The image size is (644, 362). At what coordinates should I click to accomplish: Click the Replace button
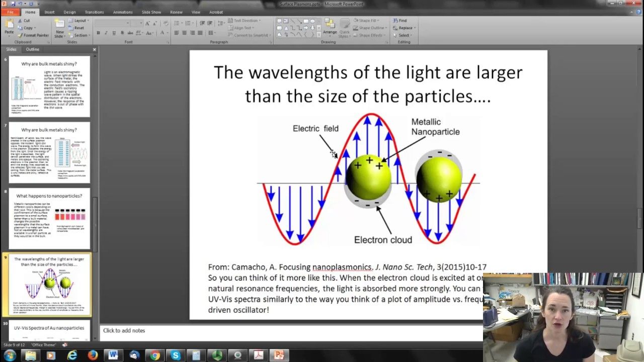pos(404,28)
